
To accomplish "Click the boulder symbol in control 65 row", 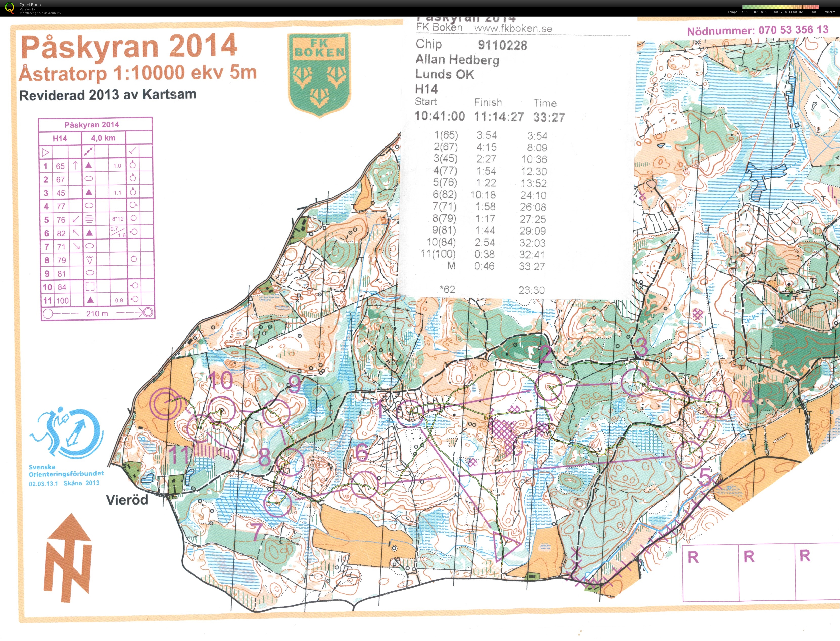I will click(x=88, y=165).
